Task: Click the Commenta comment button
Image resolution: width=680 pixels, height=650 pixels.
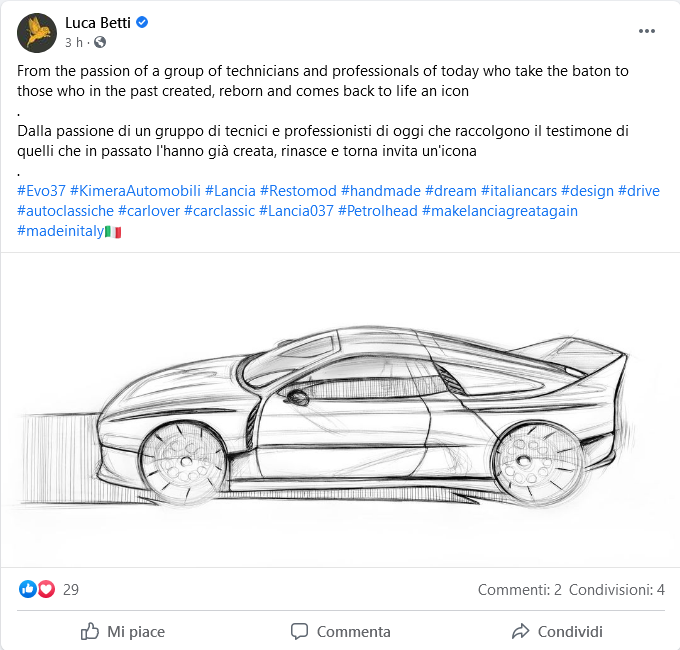Action: click(x=340, y=631)
